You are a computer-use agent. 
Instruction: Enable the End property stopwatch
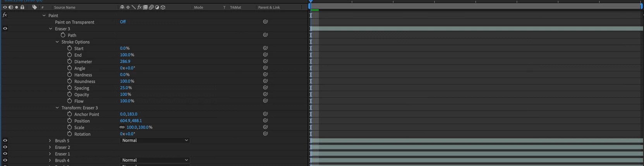point(69,55)
